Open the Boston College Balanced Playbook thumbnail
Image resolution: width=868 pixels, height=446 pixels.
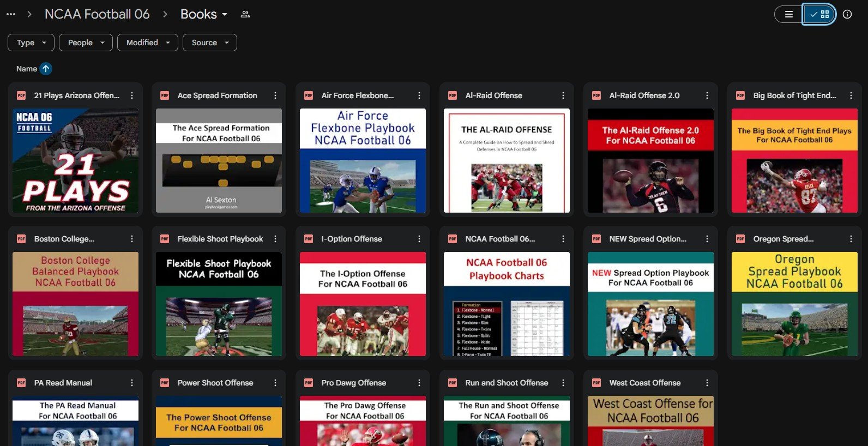pos(75,304)
